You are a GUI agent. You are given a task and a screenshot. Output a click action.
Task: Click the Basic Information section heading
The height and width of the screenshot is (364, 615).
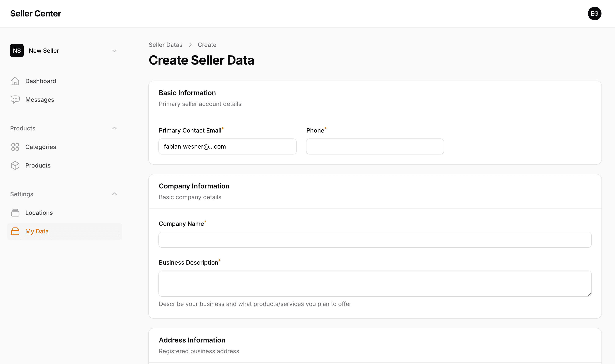click(187, 93)
